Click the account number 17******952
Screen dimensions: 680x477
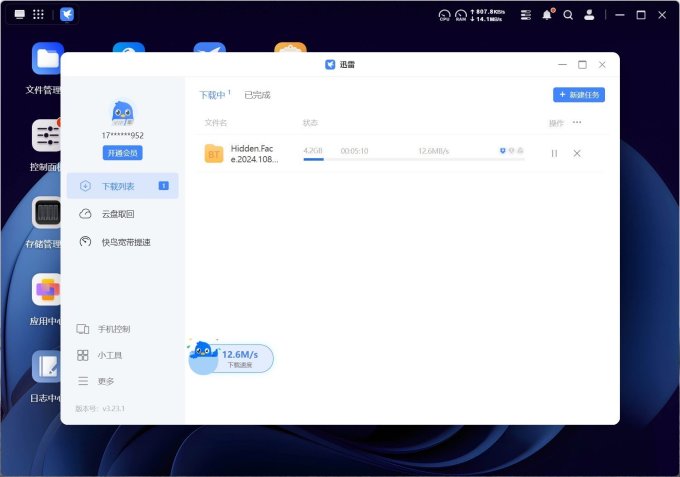coord(123,135)
